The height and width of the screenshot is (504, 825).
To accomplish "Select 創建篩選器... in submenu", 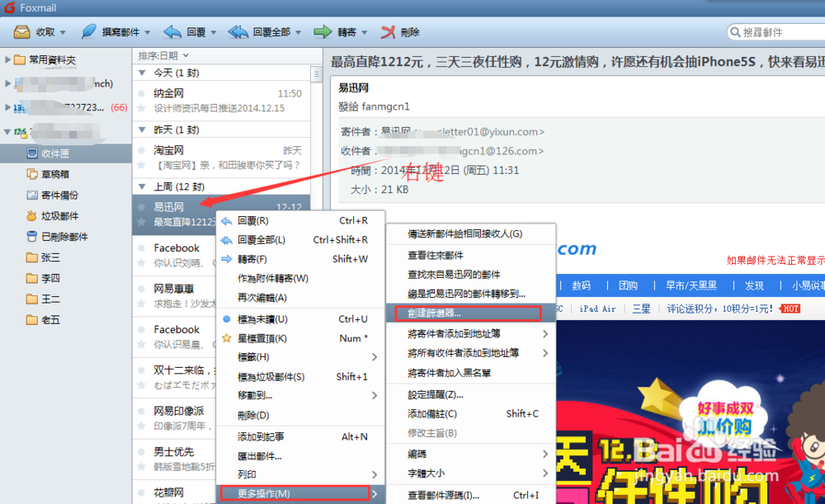I will (x=471, y=313).
